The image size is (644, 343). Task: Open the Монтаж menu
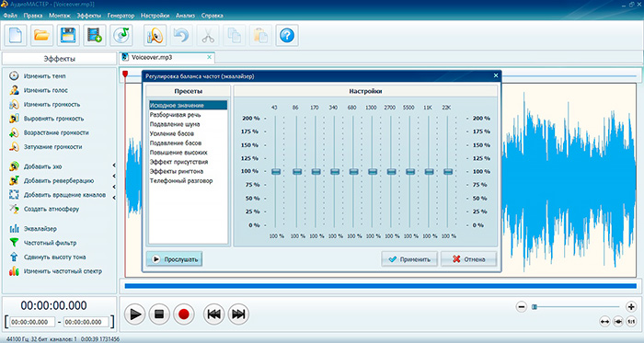[60, 16]
